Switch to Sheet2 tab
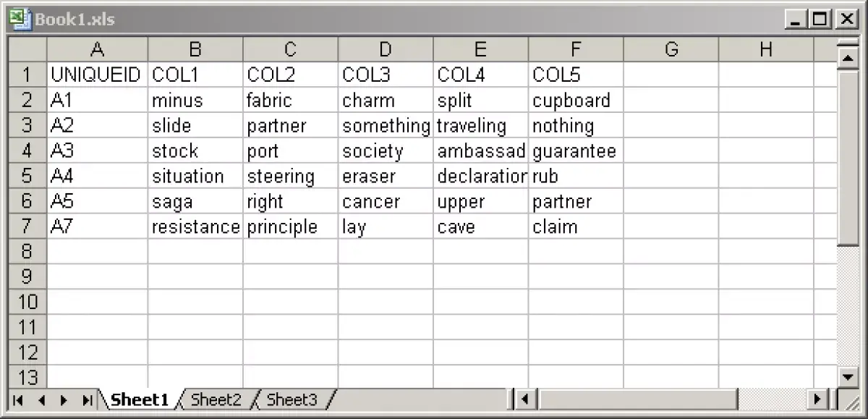This screenshot has width=868, height=419. click(x=216, y=399)
